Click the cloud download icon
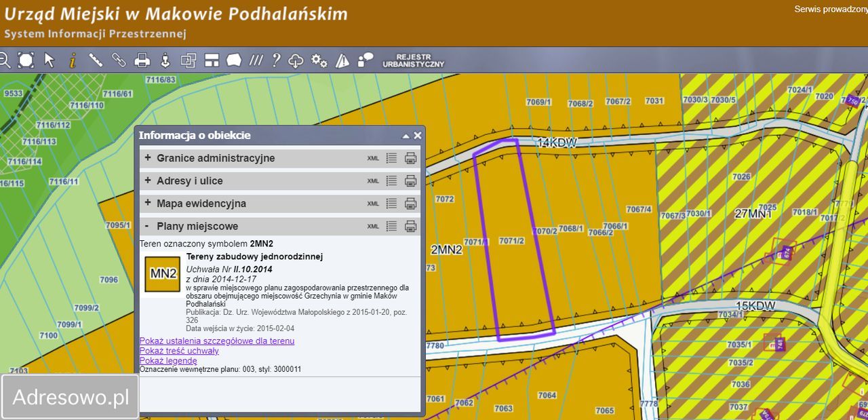Viewport: 868px width, 420px height. [296, 60]
